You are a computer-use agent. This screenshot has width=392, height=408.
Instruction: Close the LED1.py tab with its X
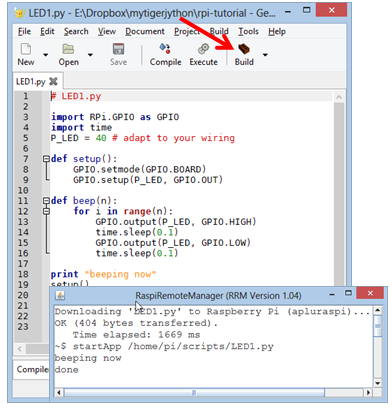point(53,81)
